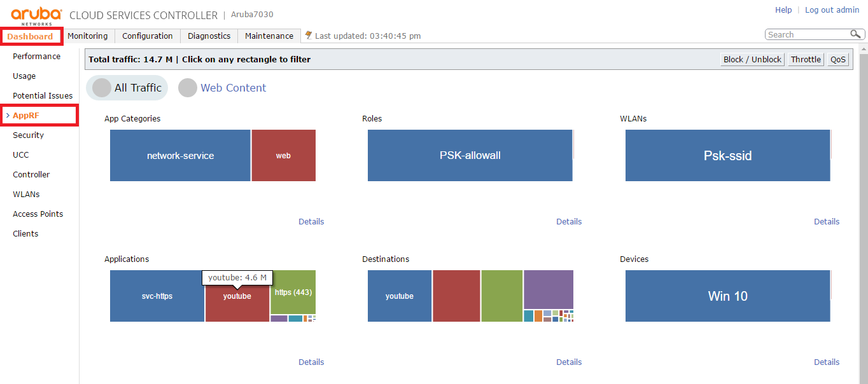This screenshot has width=868, height=384.
Task: Open Controller in the sidebar
Action: tap(31, 174)
